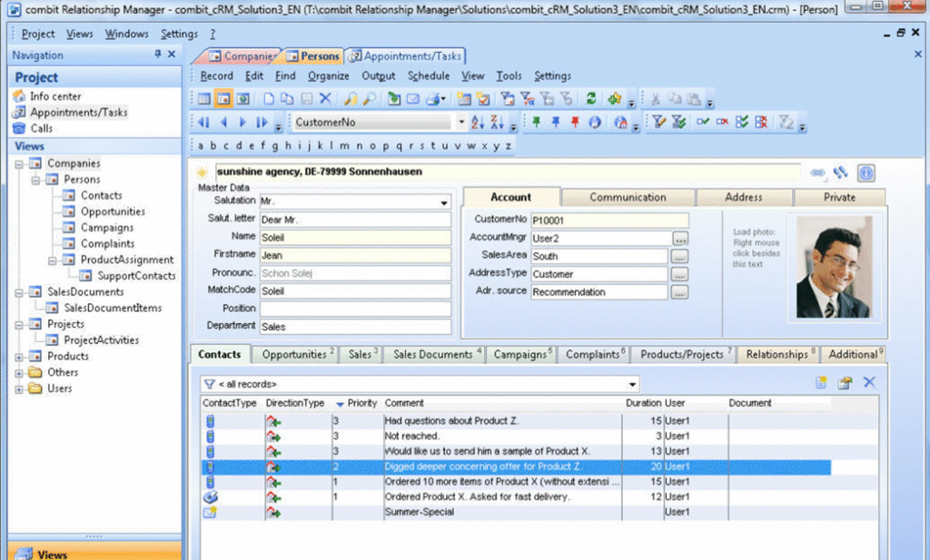Click the Position input field
Image resolution: width=930 pixels, height=560 pixels.
coord(355,309)
